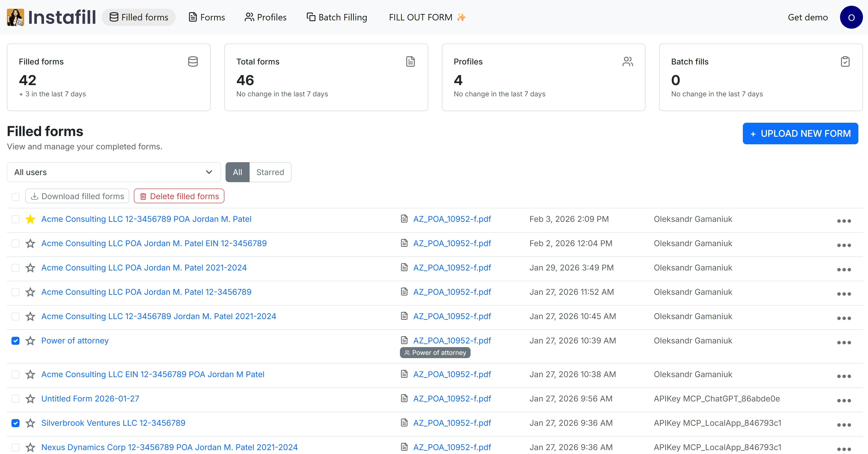Select the checkbox for Nexus Dynamics Corp row
The height and width of the screenshot is (454, 868).
[x=16, y=447]
